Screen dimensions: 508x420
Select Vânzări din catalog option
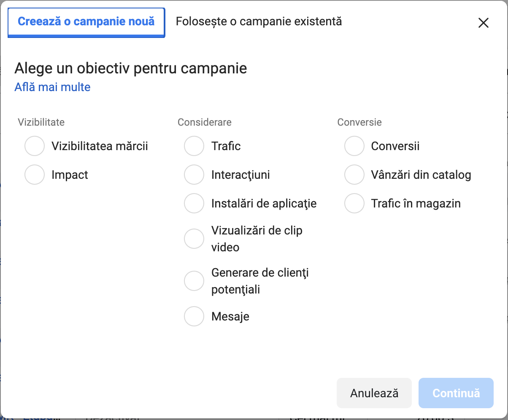(x=354, y=175)
